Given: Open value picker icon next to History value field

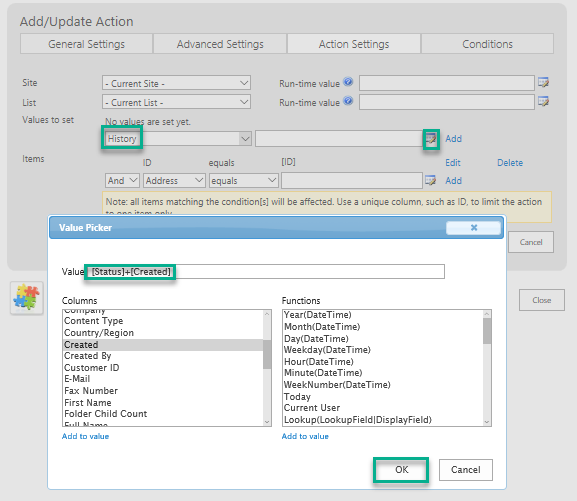Looking at the screenshot, I should [x=431, y=139].
